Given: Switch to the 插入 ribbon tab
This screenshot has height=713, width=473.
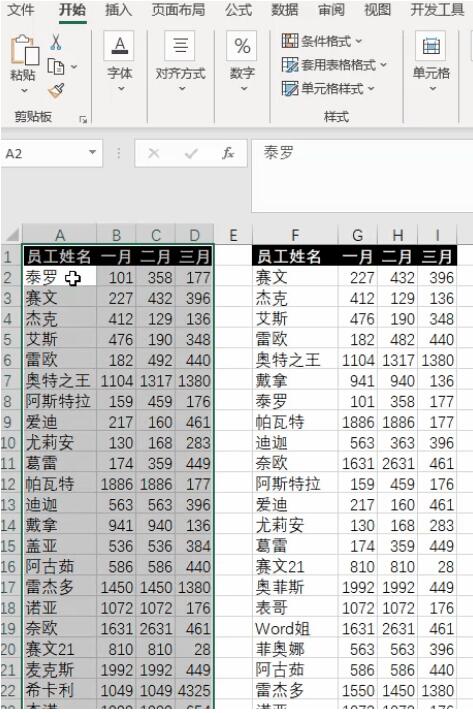Looking at the screenshot, I should [x=118, y=10].
